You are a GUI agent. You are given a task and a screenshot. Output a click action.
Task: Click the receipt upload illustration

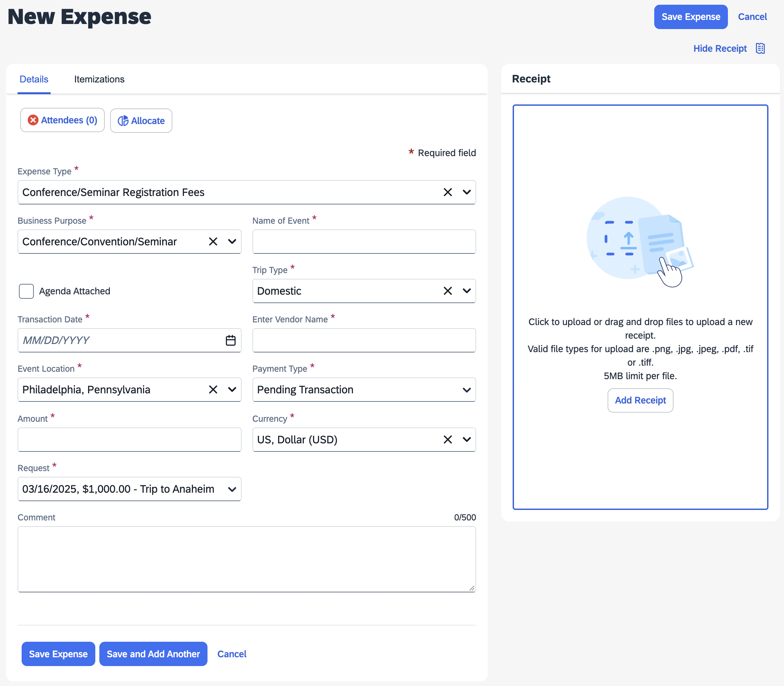coord(640,242)
